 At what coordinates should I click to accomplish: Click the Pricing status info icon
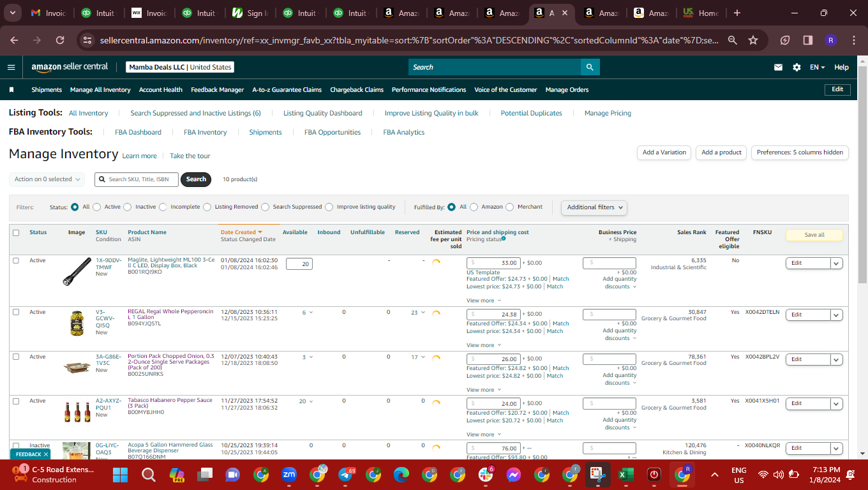(x=504, y=239)
